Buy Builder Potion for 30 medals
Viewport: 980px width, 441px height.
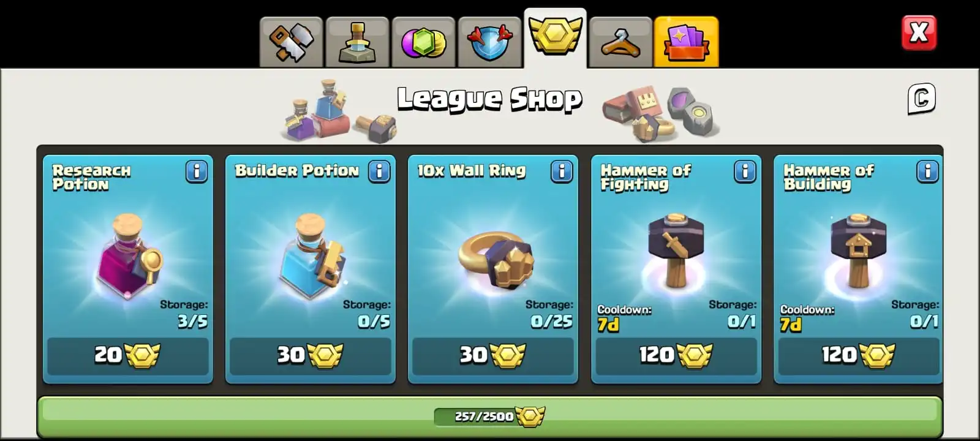(310, 355)
